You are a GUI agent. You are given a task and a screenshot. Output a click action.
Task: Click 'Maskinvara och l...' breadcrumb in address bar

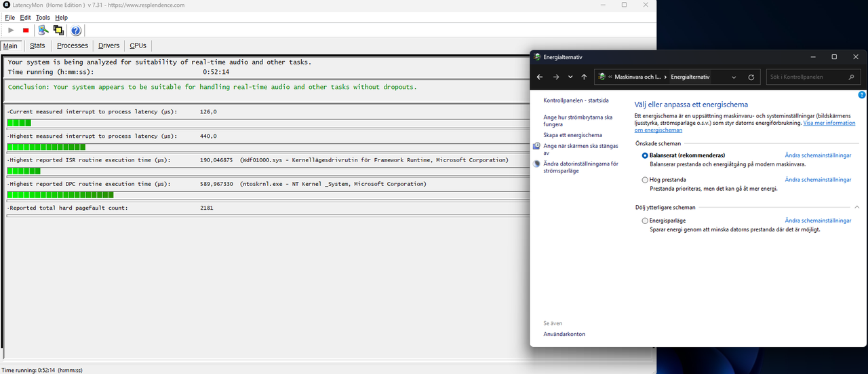(x=638, y=77)
